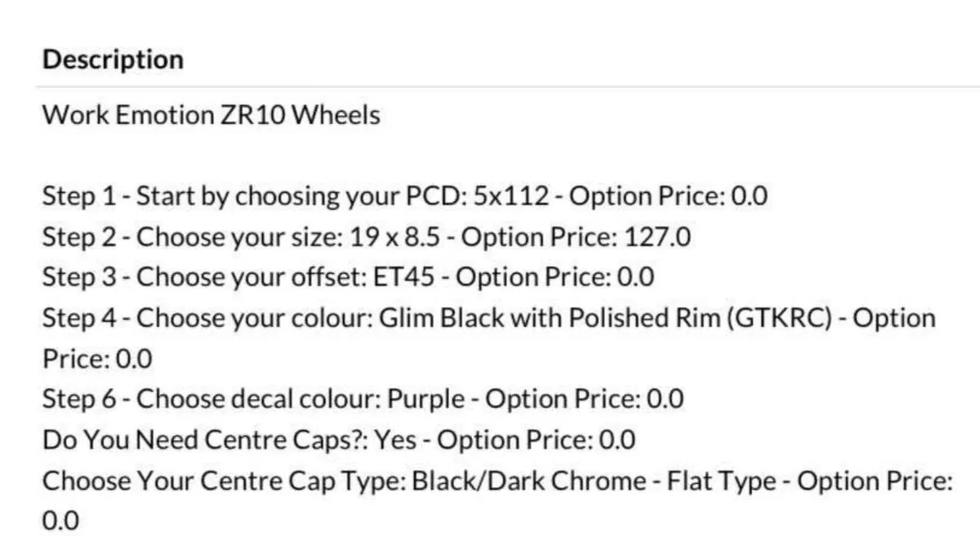Click the Description section heading
The image size is (980, 536).
[113, 60]
